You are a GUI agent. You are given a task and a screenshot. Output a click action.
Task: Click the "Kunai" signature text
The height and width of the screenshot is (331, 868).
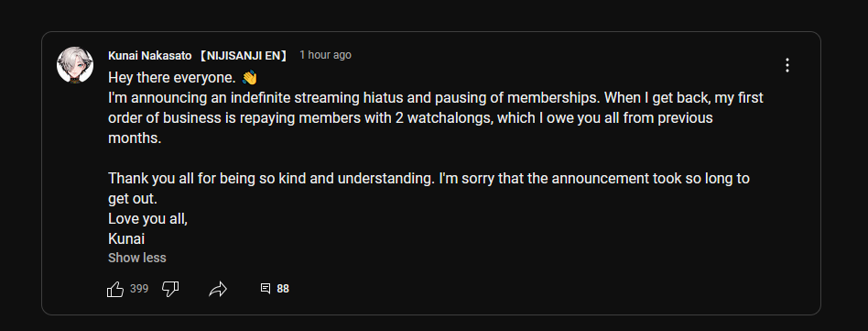(x=126, y=239)
